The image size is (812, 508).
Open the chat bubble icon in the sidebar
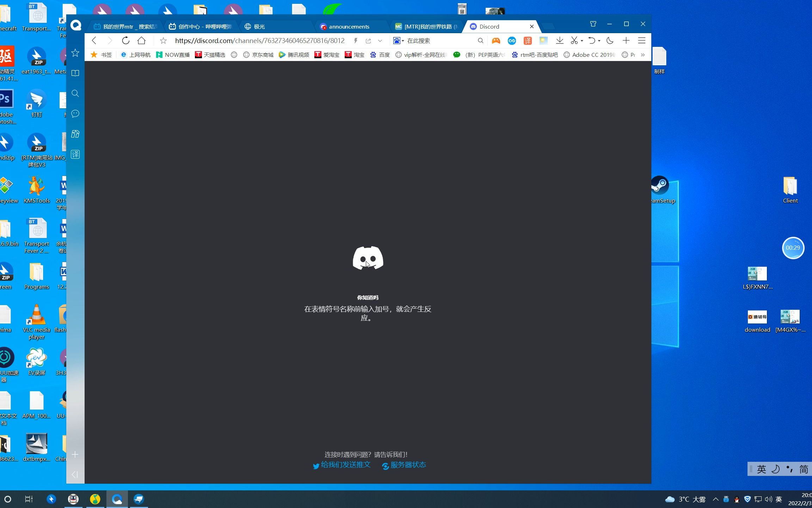pyautogui.click(x=75, y=114)
